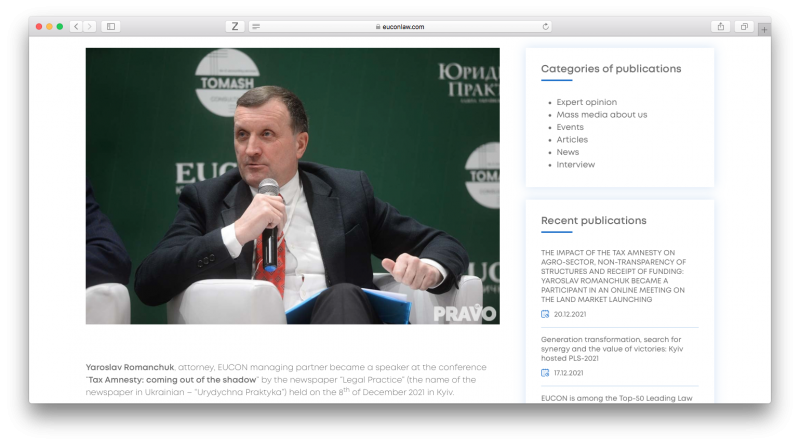Click the Yaroslav Romanchuk conference photo
This screenshot has width=800, height=445.
pos(292,186)
